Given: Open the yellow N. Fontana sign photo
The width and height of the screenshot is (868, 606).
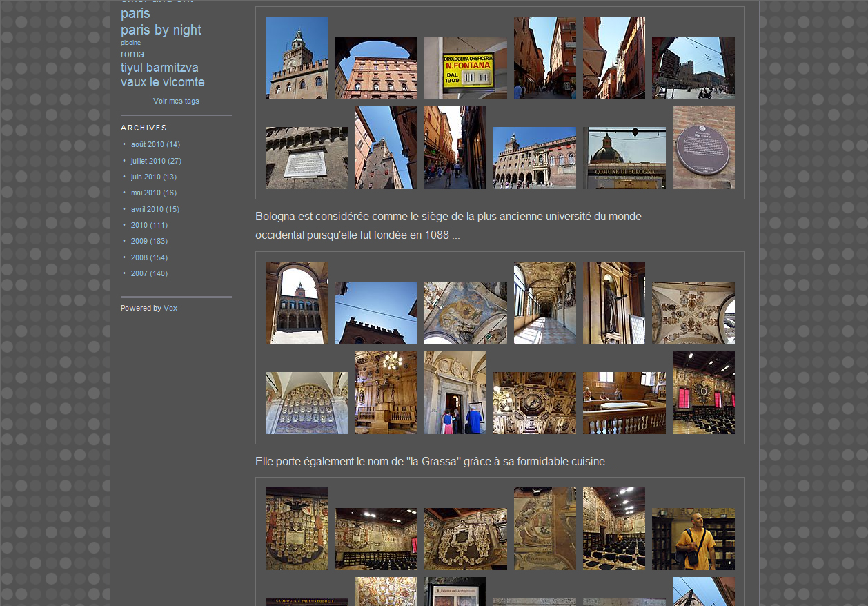Looking at the screenshot, I should pos(465,68).
